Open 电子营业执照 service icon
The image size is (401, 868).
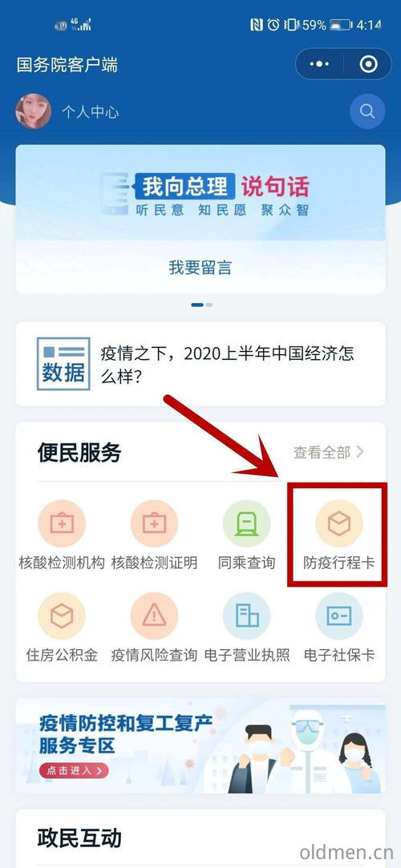point(246,616)
